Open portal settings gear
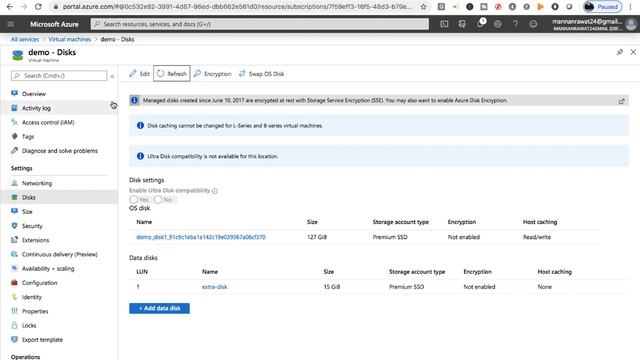The height and width of the screenshot is (360, 640). click(x=498, y=24)
